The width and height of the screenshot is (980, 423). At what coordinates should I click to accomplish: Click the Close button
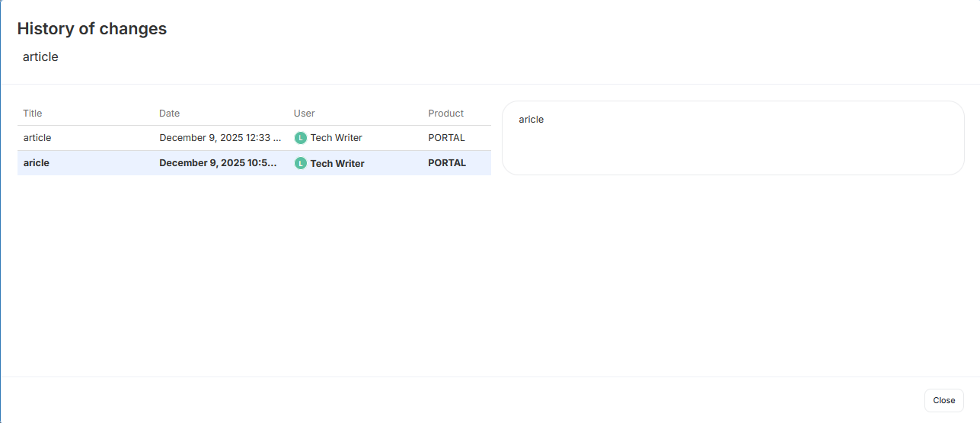tap(943, 400)
